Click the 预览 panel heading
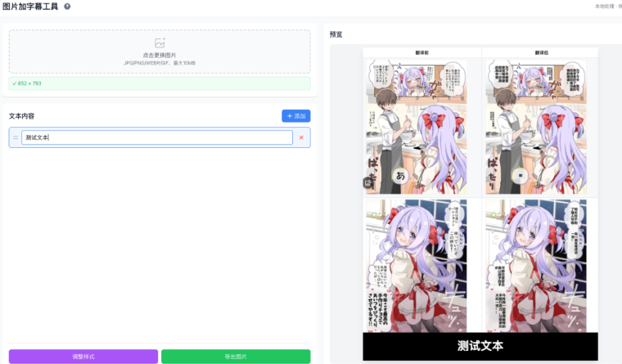Screen dimensions: 622x364 pyautogui.click(x=336, y=34)
